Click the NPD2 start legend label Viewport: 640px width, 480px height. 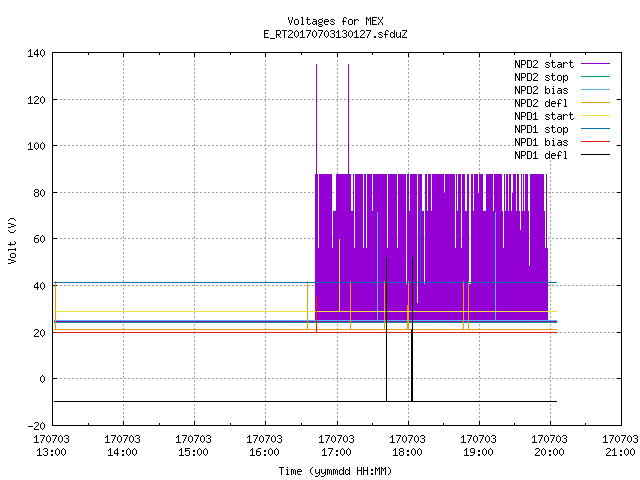coord(544,64)
